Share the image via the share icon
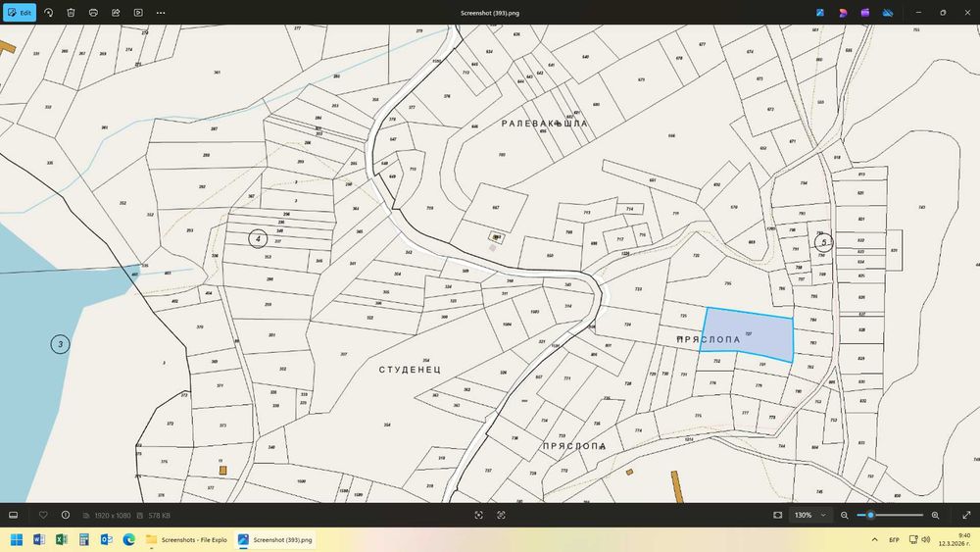The width and height of the screenshot is (980, 552). click(x=116, y=13)
